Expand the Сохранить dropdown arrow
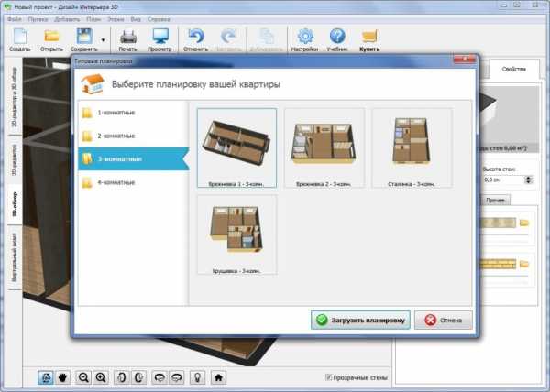The height and width of the screenshot is (392, 550). pyautogui.click(x=104, y=39)
